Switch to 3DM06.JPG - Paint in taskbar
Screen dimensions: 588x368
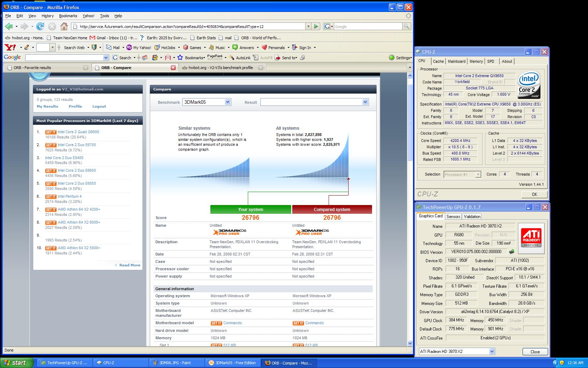pos(177,363)
